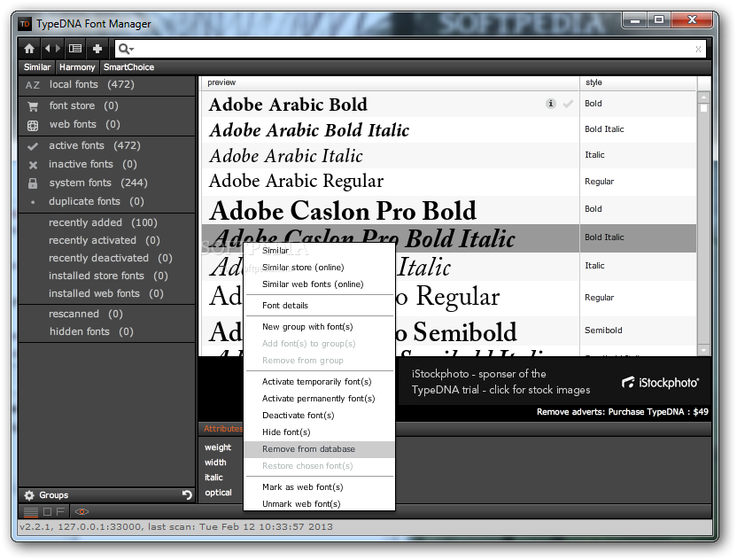
Task: Sort by the preview column header
Action: 391,82
